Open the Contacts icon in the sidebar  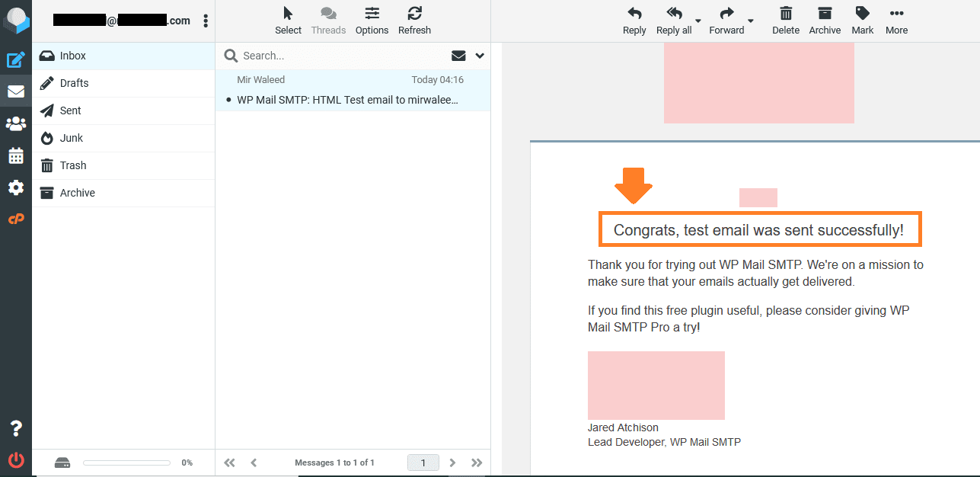coord(16,123)
